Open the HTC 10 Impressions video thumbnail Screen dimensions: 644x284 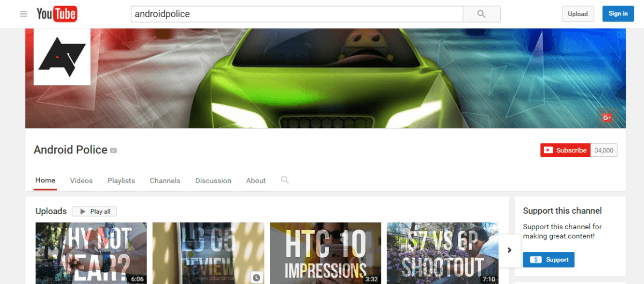click(x=325, y=253)
